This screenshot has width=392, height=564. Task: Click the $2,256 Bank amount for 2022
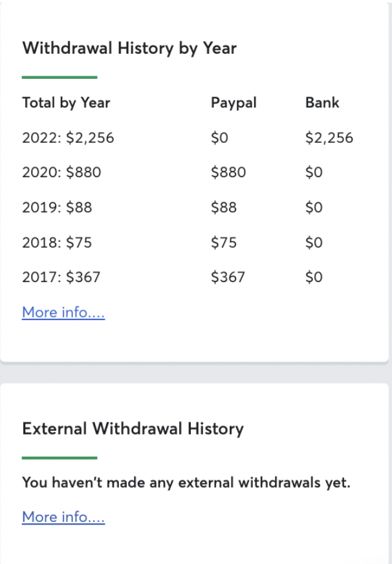pos(329,138)
